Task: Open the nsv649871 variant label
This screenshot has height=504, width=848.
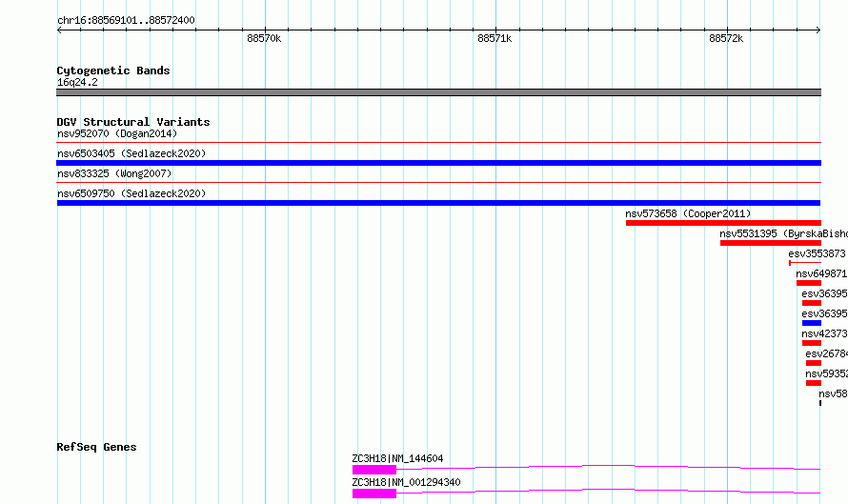Action: pyautogui.click(x=821, y=273)
